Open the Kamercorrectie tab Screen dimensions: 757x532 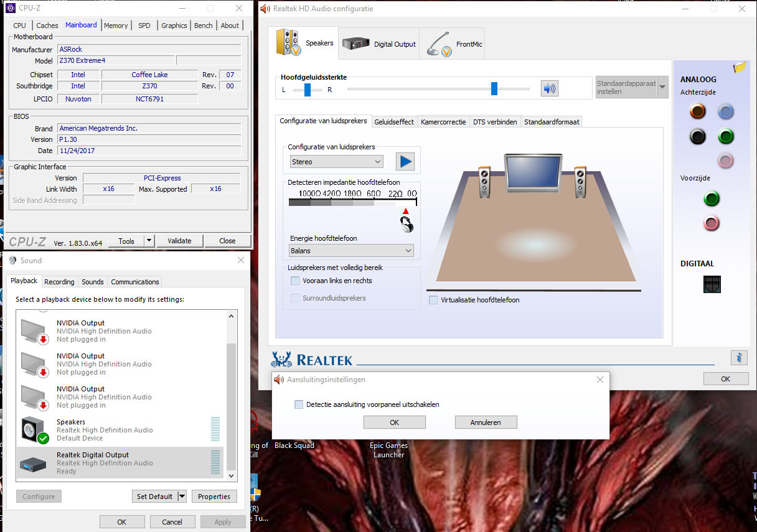(x=443, y=122)
